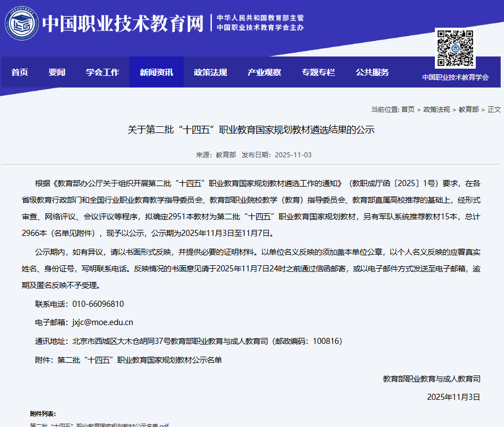Click the article headline about 规划教材遴选结果
Viewport: 504px width, 427px height.
point(251,130)
